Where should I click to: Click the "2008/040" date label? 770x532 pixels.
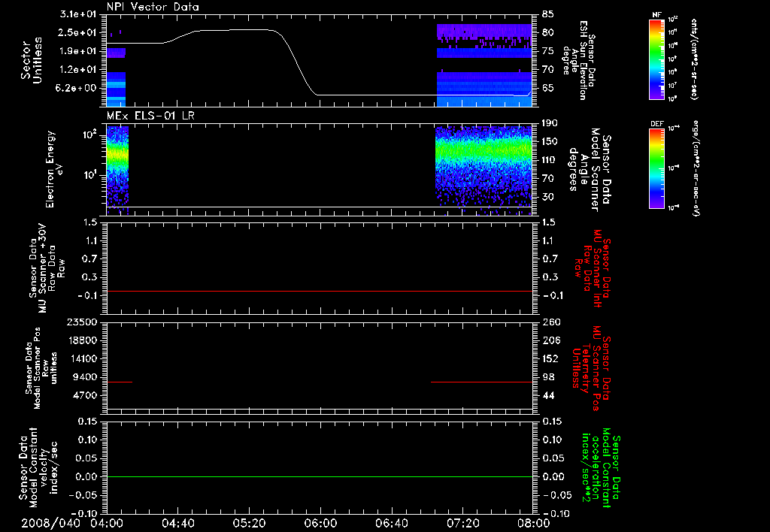[50, 523]
